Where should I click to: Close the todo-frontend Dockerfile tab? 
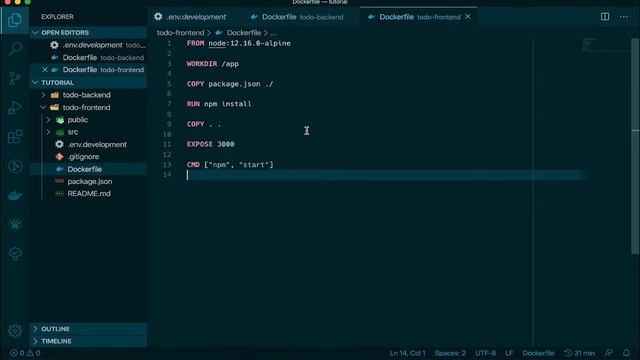click(468, 17)
